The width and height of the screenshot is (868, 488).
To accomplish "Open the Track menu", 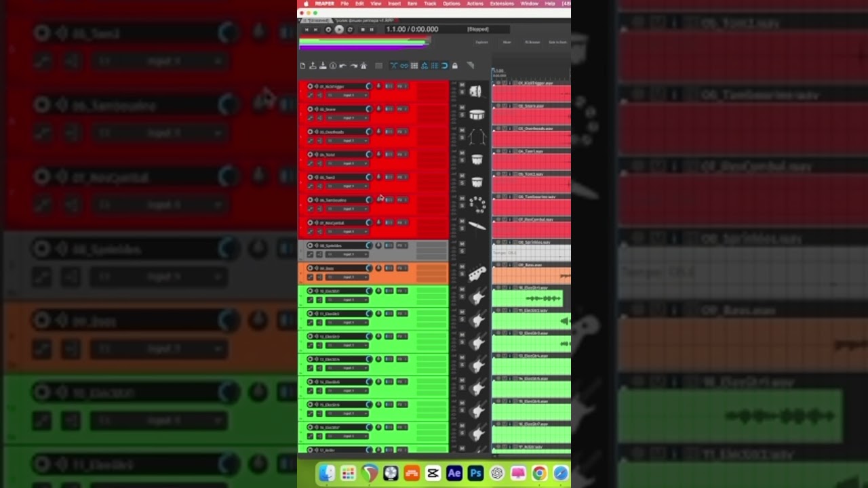I will pyautogui.click(x=430, y=3).
